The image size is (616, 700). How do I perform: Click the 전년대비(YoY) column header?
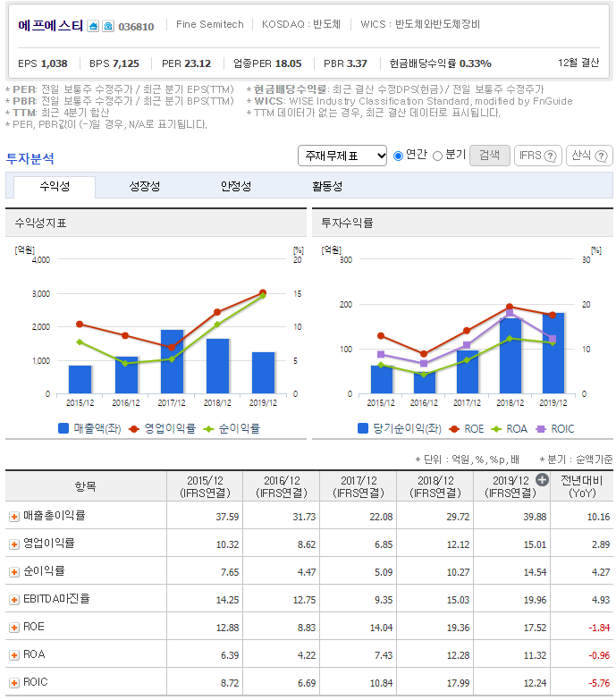[582, 486]
